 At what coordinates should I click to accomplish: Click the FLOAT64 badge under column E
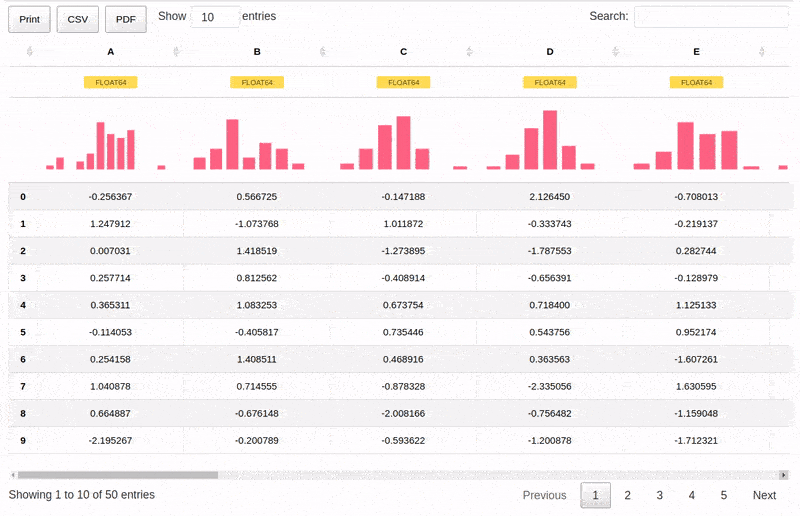[696, 82]
